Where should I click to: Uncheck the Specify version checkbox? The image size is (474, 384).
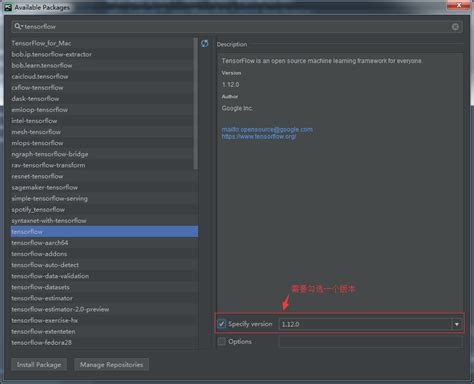coord(221,324)
